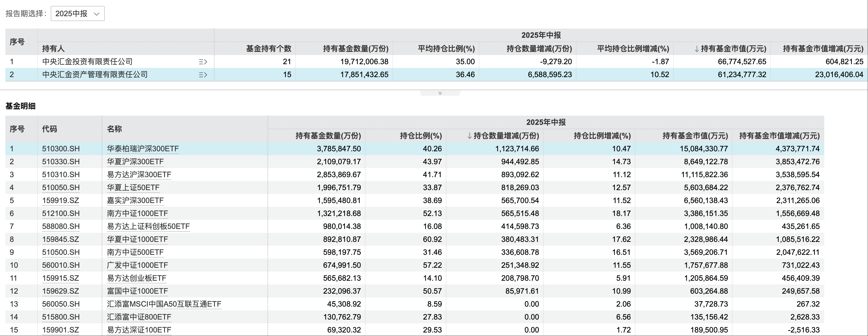868x336 pixels.
Task: Collapse panel using double-chevron divider handle
Action: click(x=440, y=93)
